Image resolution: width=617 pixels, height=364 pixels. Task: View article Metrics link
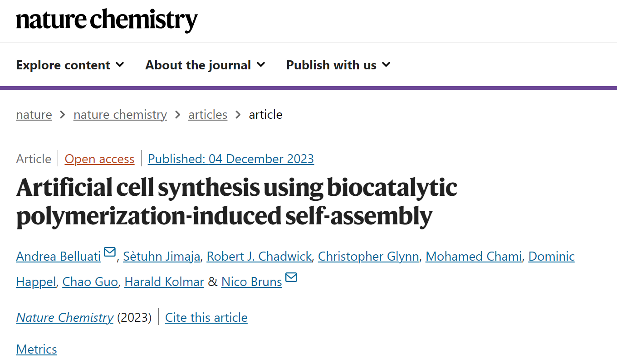37,349
